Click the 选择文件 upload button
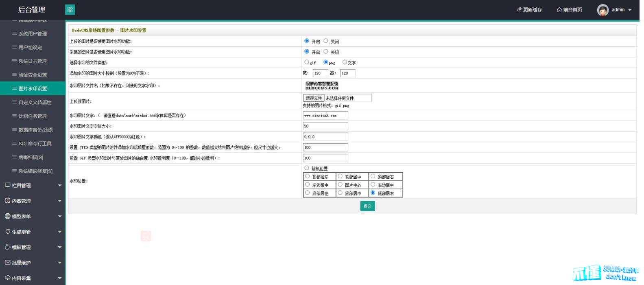This screenshot has height=285, width=644. click(x=314, y=98)
